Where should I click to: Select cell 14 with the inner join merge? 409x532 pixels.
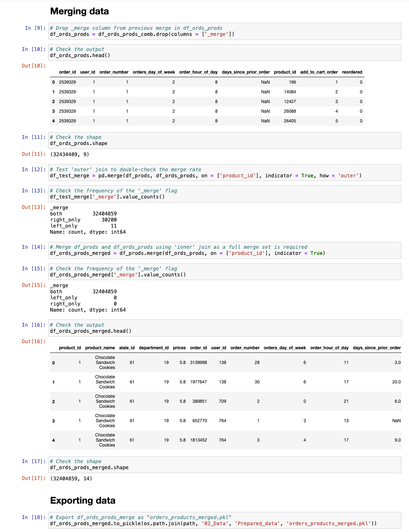225,250
